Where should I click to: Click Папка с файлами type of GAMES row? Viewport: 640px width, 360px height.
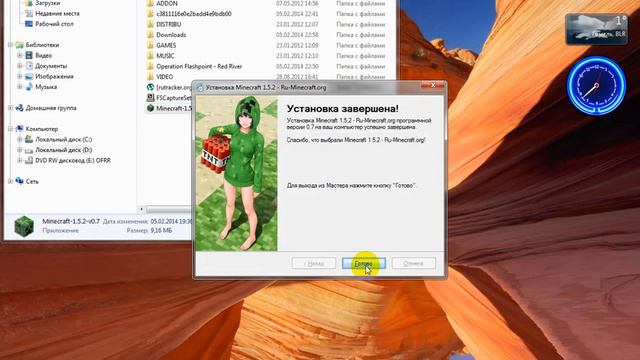(x=360, y=45)
